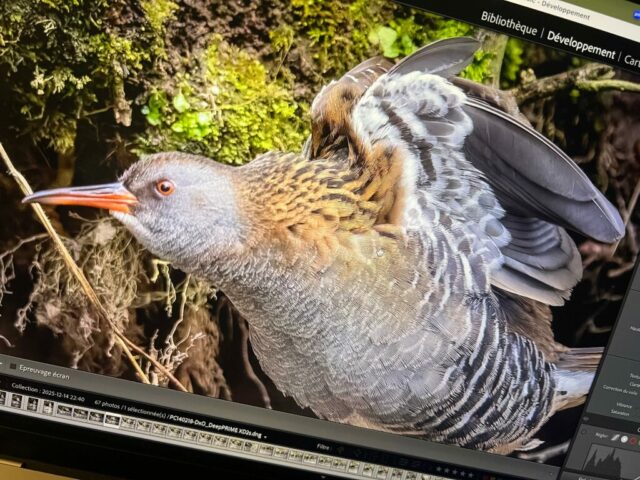Open the partially visible Cartes module tab
The image size is (640, 480).
click(x=631, y=60)
